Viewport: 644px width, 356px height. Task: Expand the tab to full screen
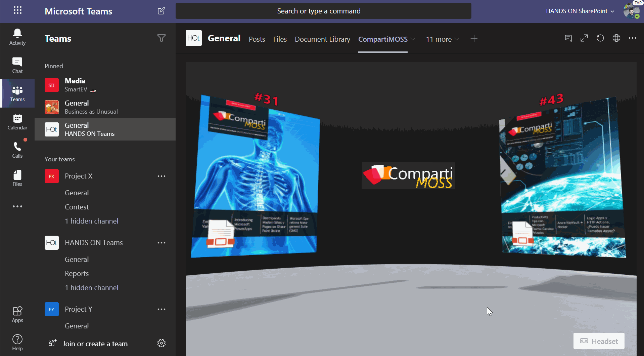tap(584, 38)
